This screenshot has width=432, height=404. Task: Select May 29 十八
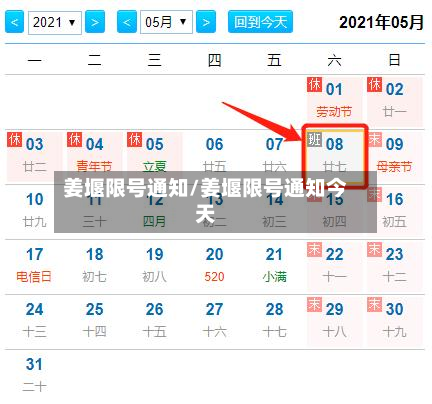point(335,321)
